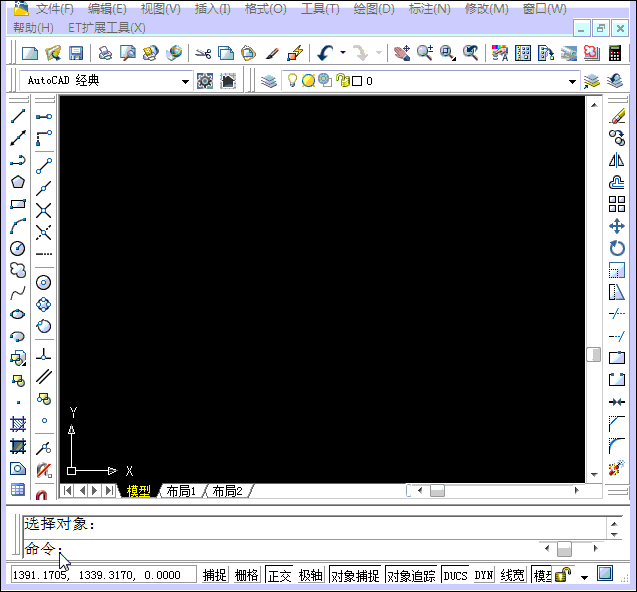The image size is (637, 592).
Task: Toggle 对象捕捉 (object snap) in status bar
Action: (x=355, y=575)
